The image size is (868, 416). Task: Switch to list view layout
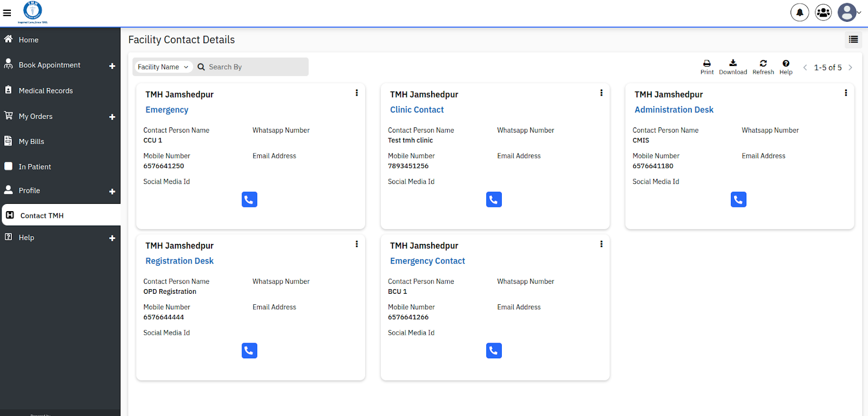pos(853,40)
